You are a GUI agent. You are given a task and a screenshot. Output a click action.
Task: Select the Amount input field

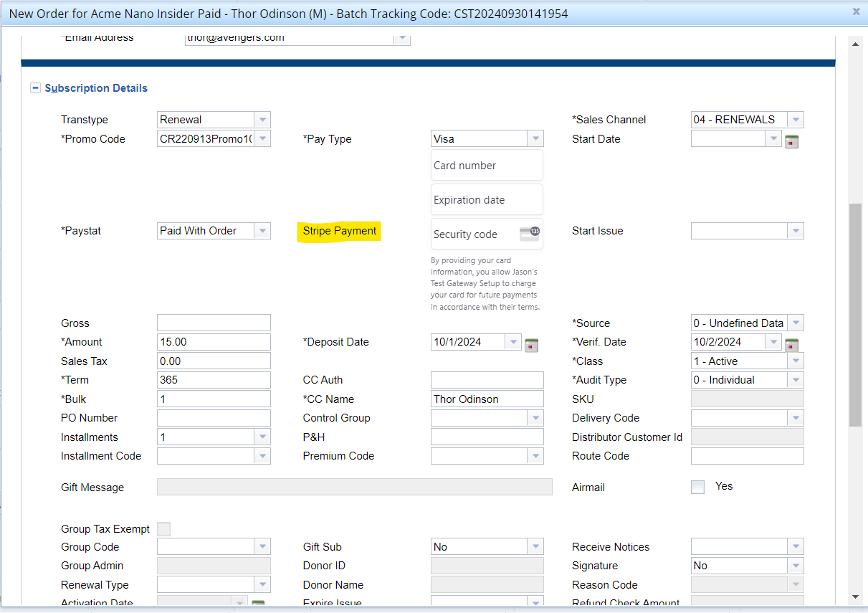tap(214, 342)
